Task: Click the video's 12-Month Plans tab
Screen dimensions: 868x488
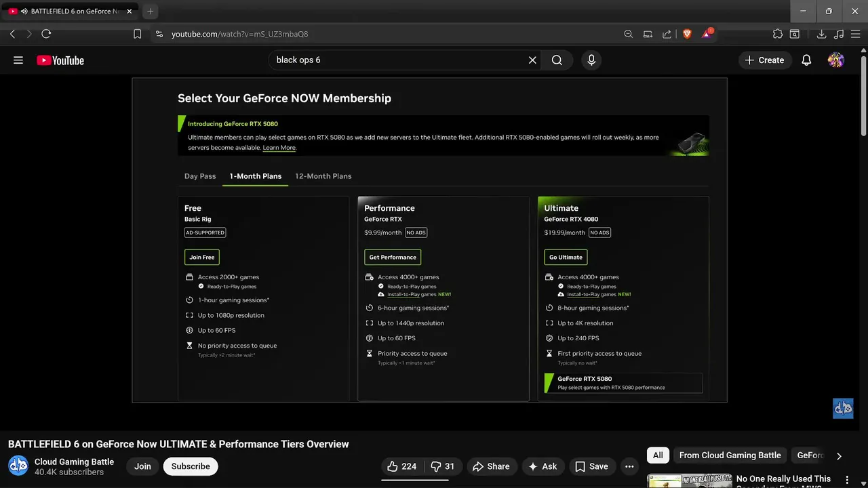Action: (323, 176)
